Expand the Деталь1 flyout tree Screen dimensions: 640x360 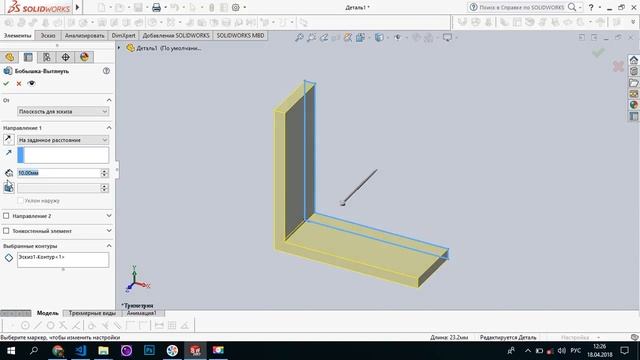click(120, 48)
